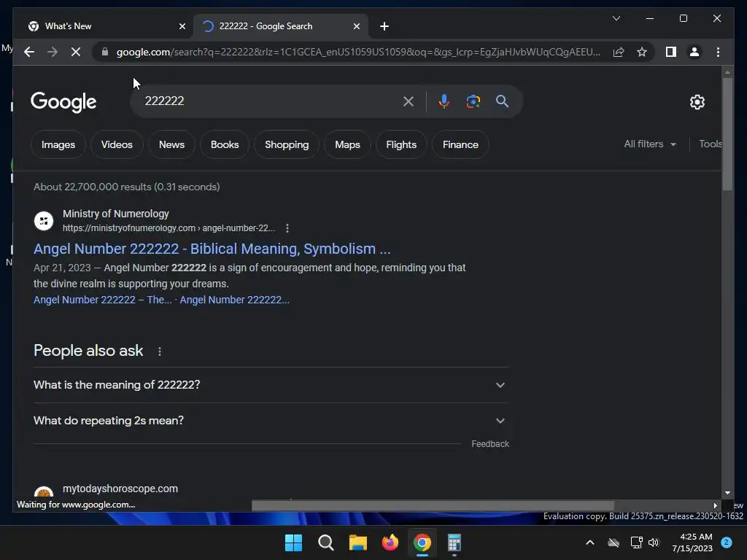Viewport: 747px width, 560px height.
Task: Open the volume control in system tray
Action: click(x=654, y=542)
